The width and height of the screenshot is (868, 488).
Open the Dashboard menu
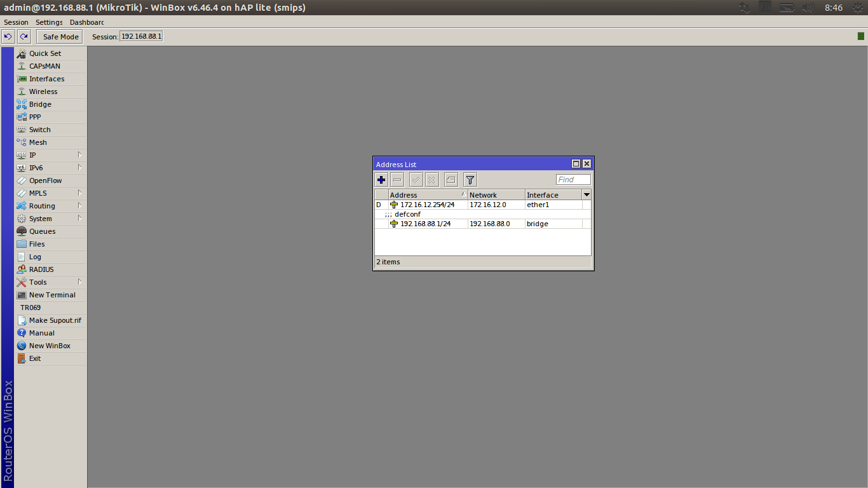tap(86, 22)
